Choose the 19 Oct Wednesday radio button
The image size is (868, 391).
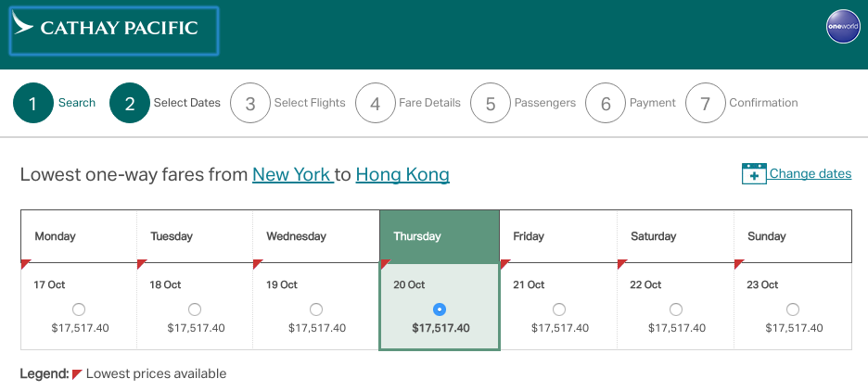pos(316,309)
